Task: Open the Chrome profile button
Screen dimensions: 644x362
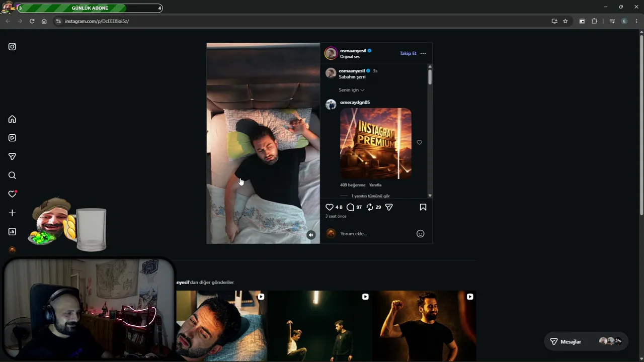Action: coord(624,21)
